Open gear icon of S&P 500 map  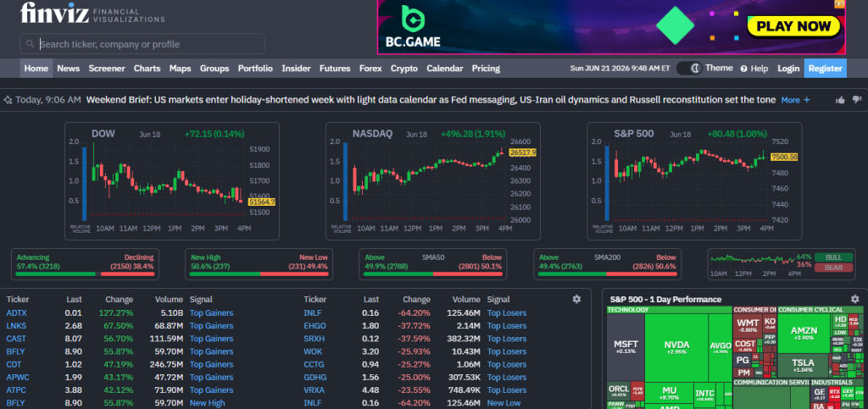(854, 299)
